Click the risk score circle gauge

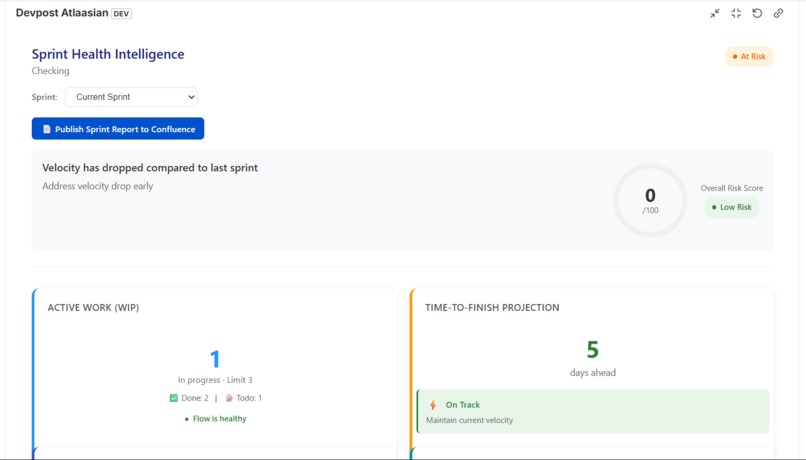point(650,200)
